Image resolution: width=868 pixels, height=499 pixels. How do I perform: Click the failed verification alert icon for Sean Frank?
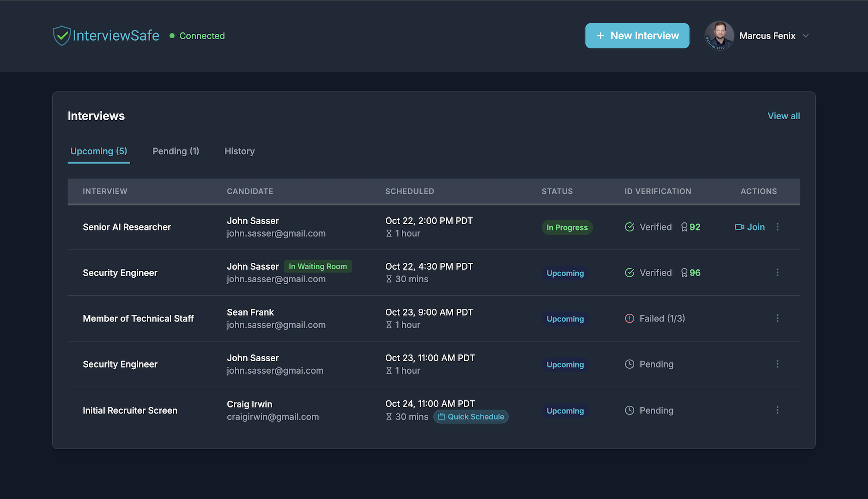630,318
